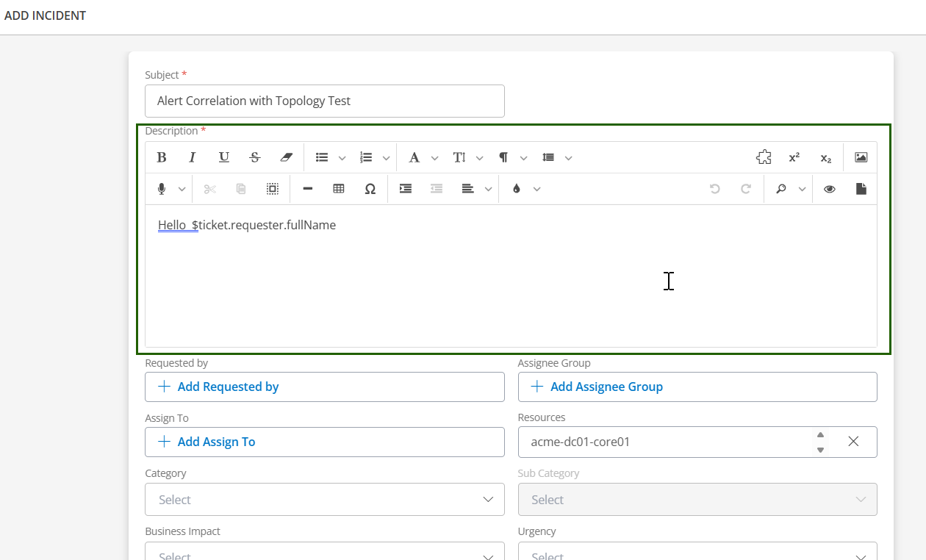The image size is (926, 560).
Task: Open the paragraph format menu
Action: tap(503, 157)
